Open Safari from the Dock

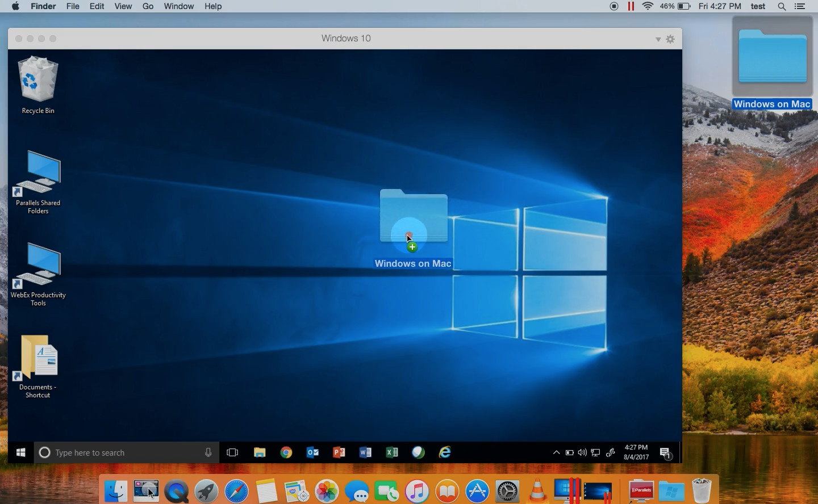[x=236, y=491]
